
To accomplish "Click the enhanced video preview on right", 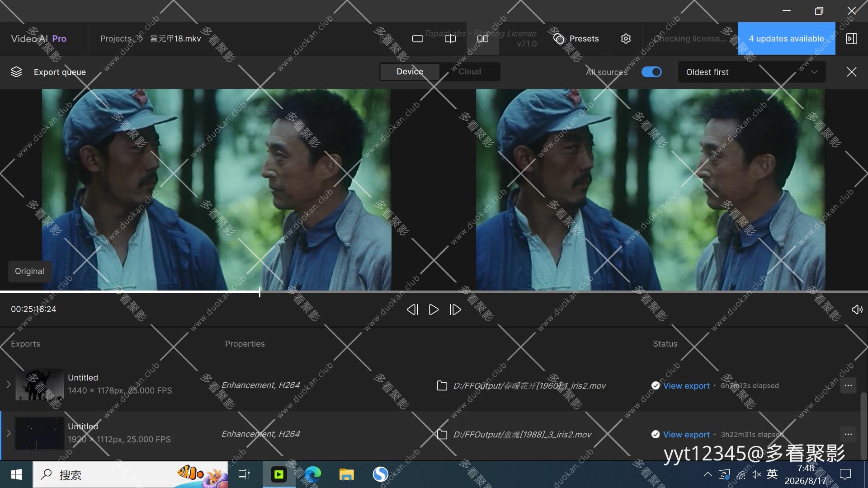I will point(651,189).
